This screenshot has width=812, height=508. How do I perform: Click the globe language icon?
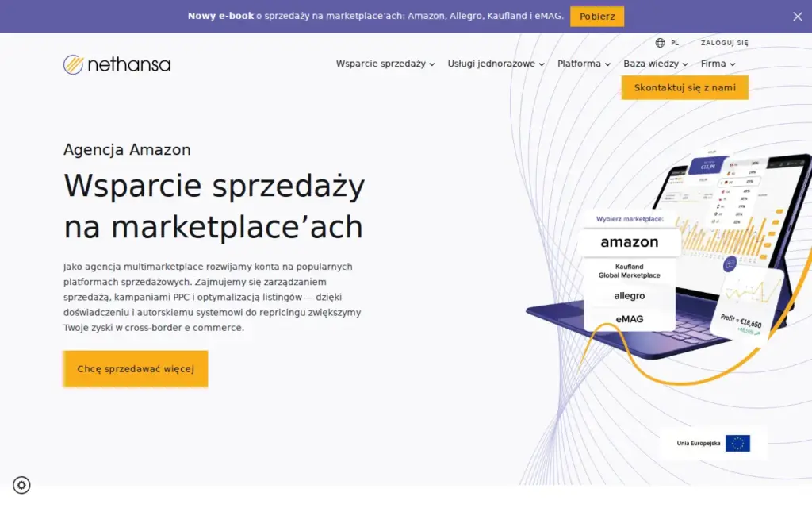660,43
